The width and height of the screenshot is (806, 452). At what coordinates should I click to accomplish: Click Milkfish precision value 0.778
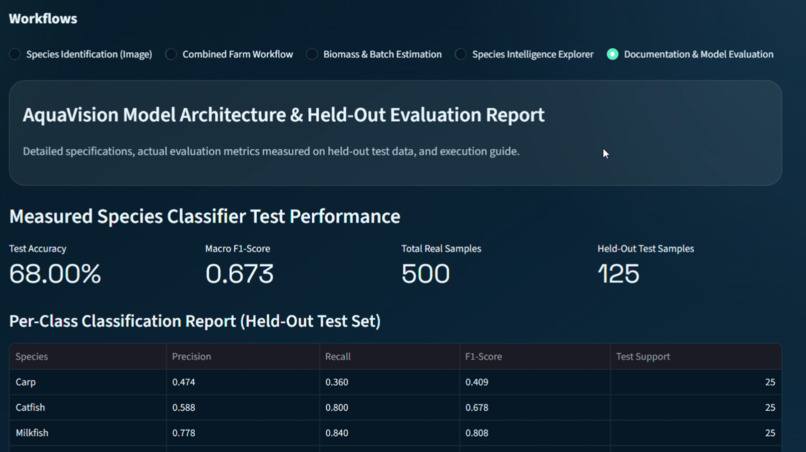(x=184, y=432)
